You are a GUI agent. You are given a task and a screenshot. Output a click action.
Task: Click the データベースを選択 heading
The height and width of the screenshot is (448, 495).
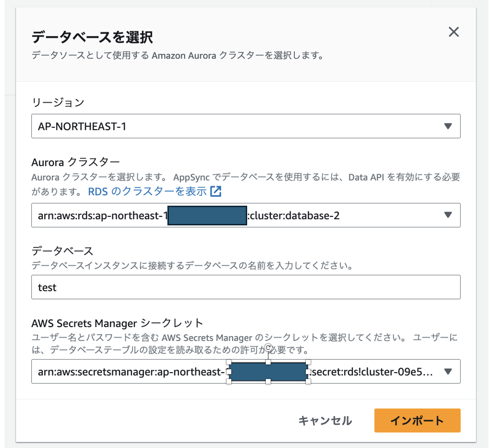tap(92, 37)
